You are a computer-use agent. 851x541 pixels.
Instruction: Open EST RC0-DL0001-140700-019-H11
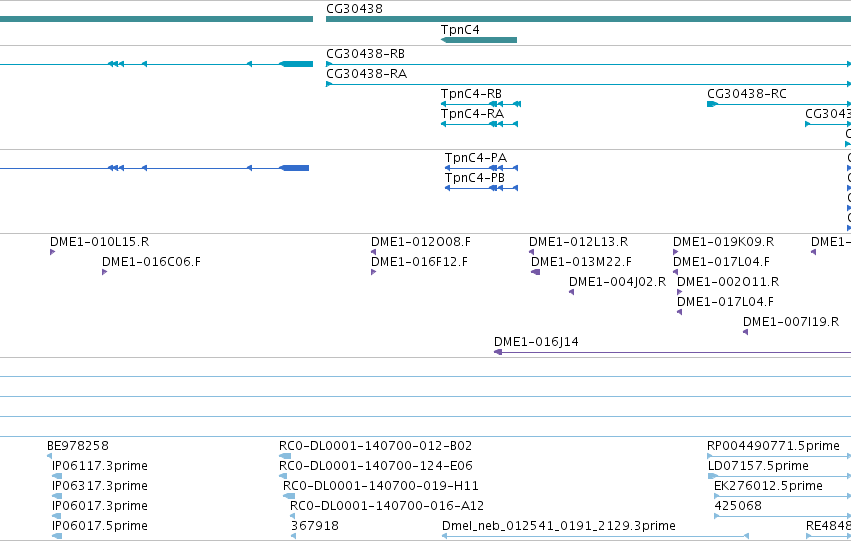(x=380, y=486)
